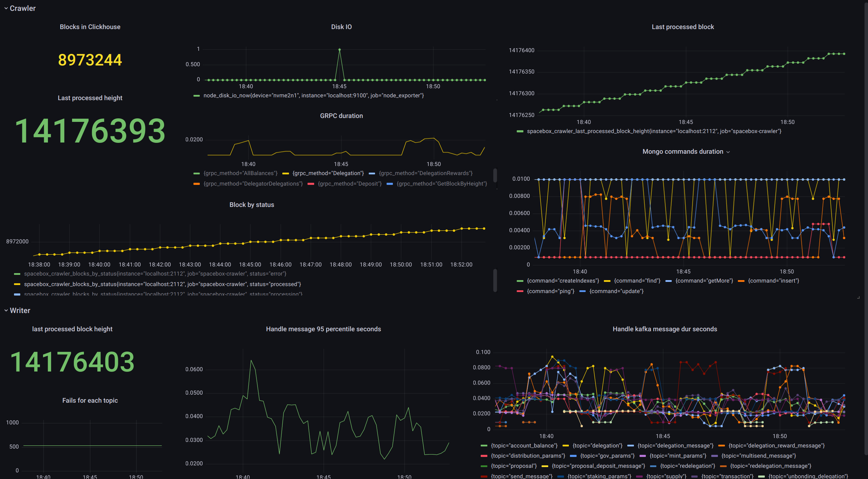Click the yellow swatch of status="processed" legend
Image resolution: width=868 pixels, height=479 pixels.
coord(17,284)
